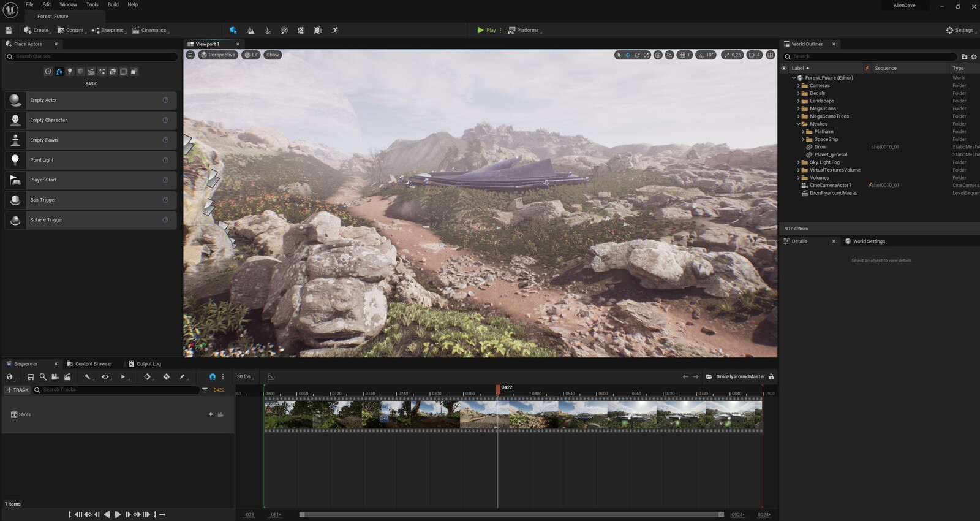Select the Landscape mode icon
The image size is (980, 521).
tap(251, 30)
